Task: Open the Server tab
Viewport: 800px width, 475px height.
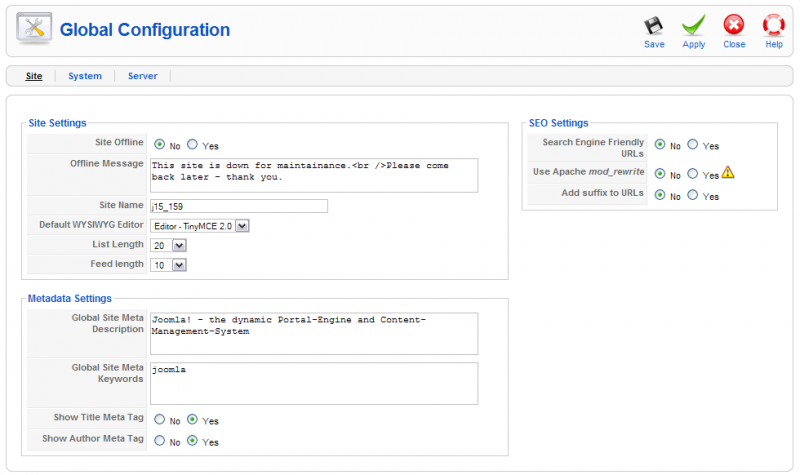Action: click(x=142, y=76)
